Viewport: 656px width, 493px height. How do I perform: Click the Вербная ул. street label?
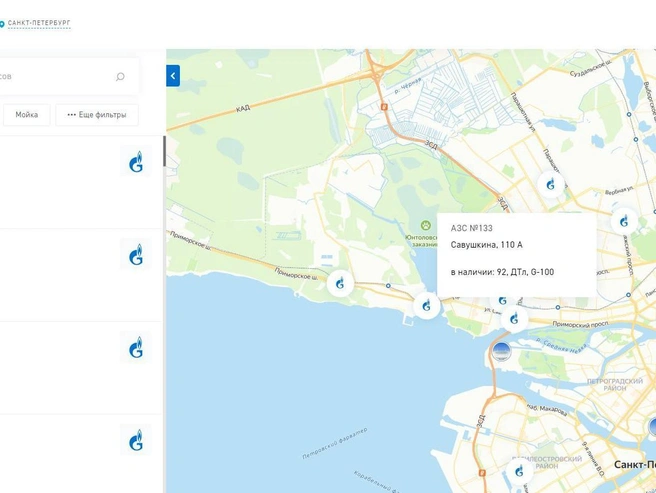click(619, 190)
